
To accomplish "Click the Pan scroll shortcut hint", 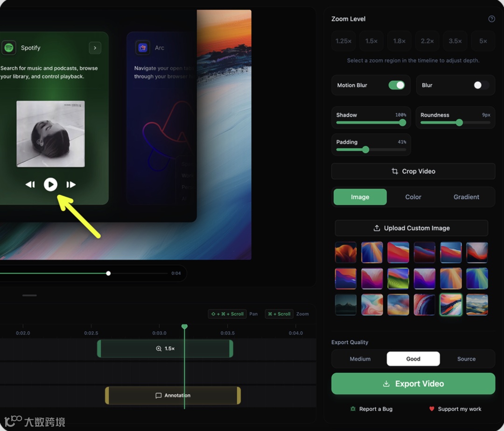I will coord(227,314).
